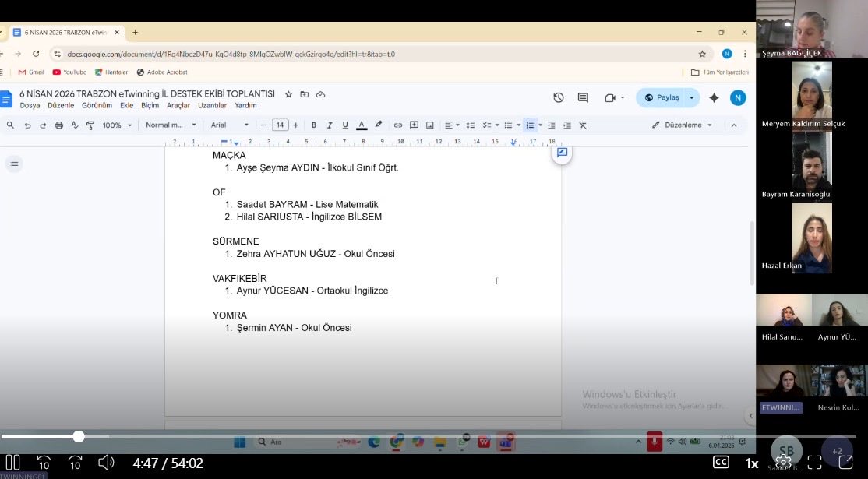
Task: Click the Gemini sparkle icon
Action: tap(714, 98)
